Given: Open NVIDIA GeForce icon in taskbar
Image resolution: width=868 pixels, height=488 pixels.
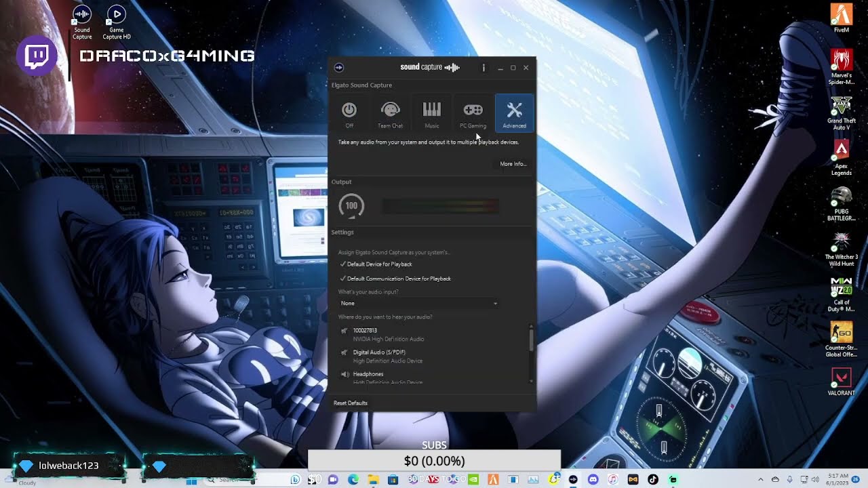Looking at the screenshot, I should coord(473,480).
